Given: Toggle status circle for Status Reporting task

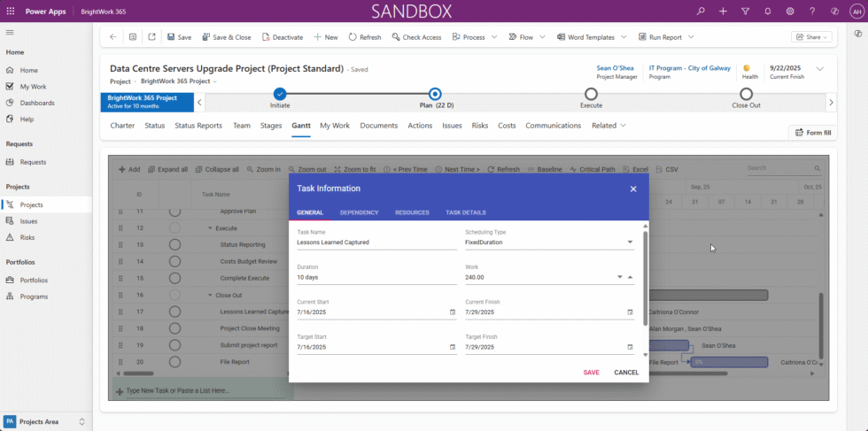Looking at the screenshot, I should click(174, 244).
